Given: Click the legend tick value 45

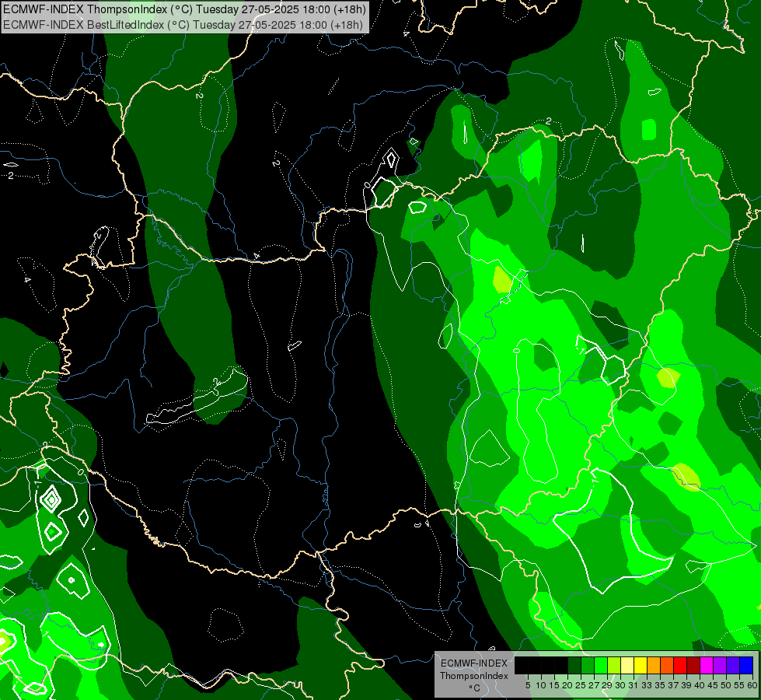Looking at the screenshot, I should (714, 685).
